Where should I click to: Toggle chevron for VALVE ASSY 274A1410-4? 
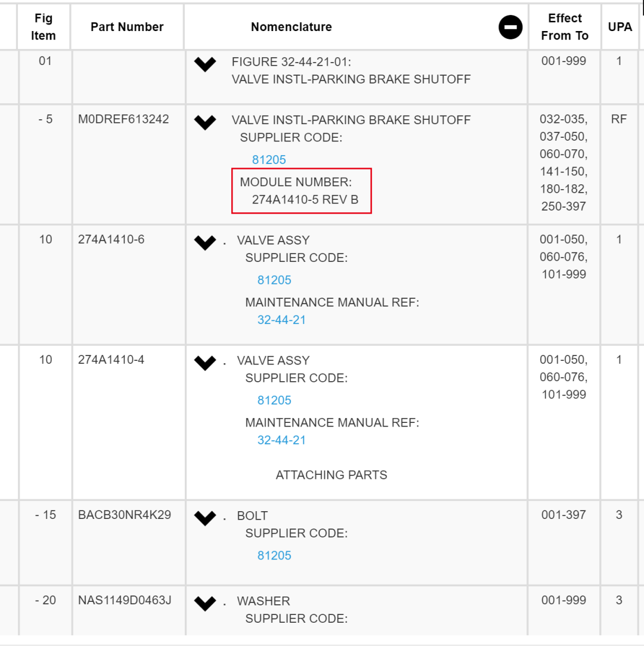point(205,363)
